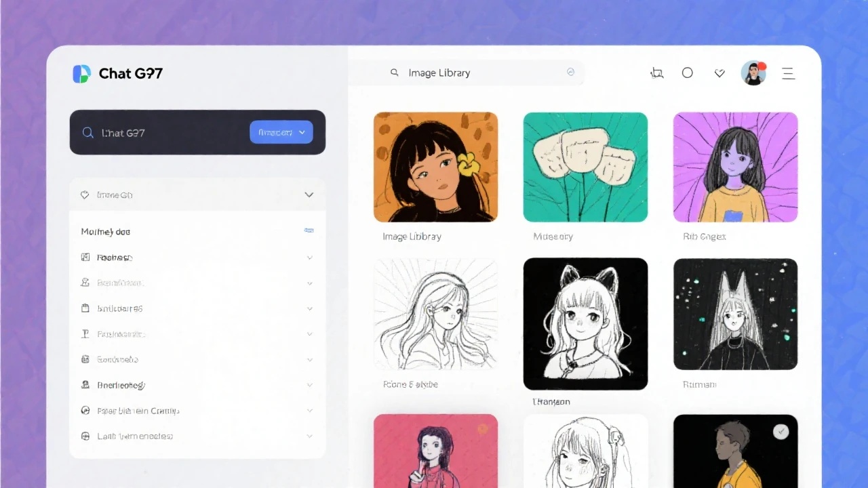Open the hamburger menu icon
This screenshot has height=488, width=868.
click(788, 73)
